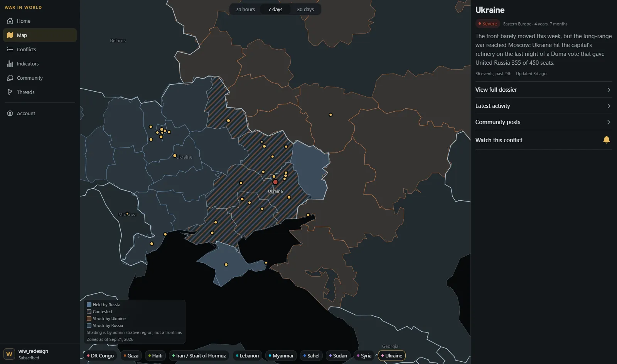Open the Conflicts menu item
The image size is (617, 364).
coord(40,49)
